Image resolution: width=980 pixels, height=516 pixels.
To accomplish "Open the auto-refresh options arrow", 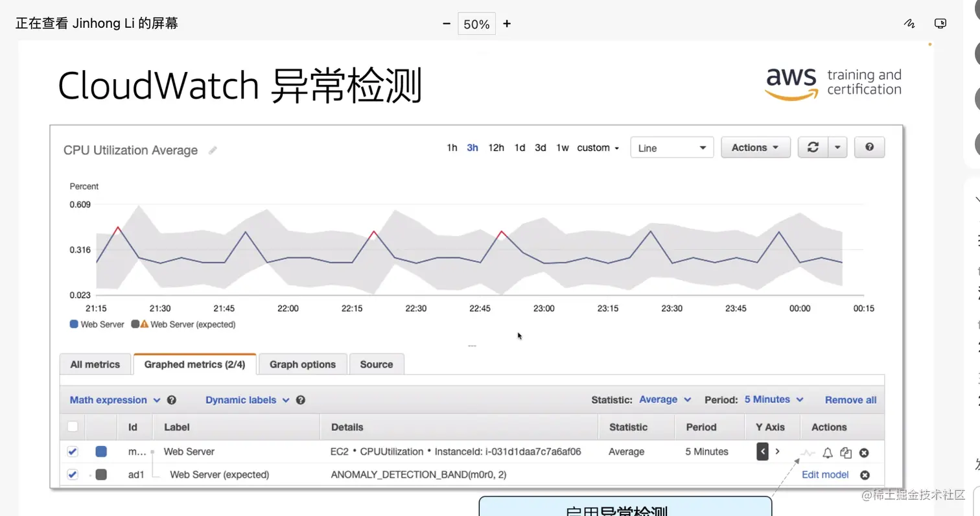I will 837,147.
